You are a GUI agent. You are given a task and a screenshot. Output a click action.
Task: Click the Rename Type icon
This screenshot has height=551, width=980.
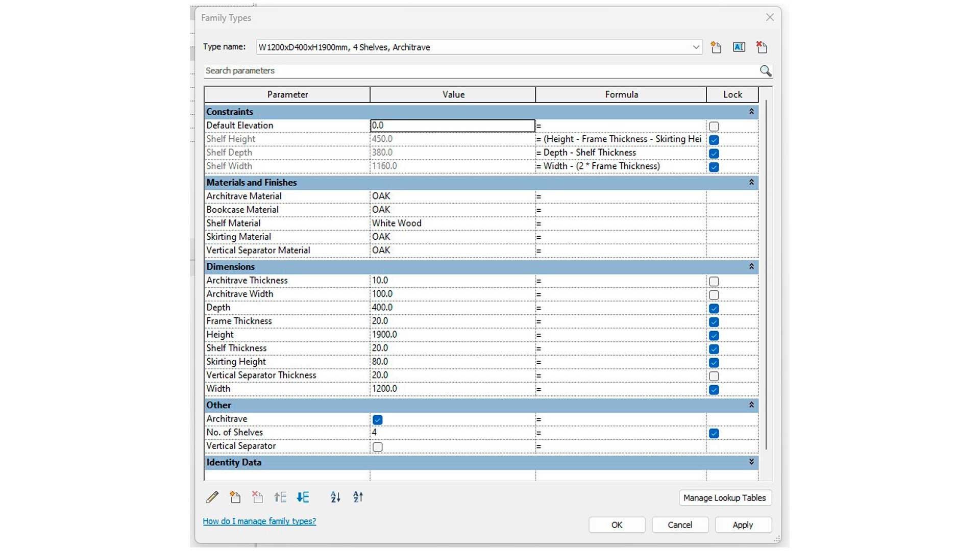(739, 47)
